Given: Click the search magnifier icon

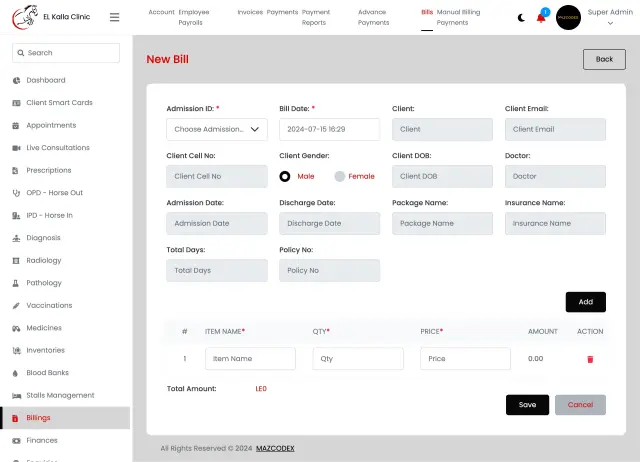Looking at the screenshot, I should (21, 53).
